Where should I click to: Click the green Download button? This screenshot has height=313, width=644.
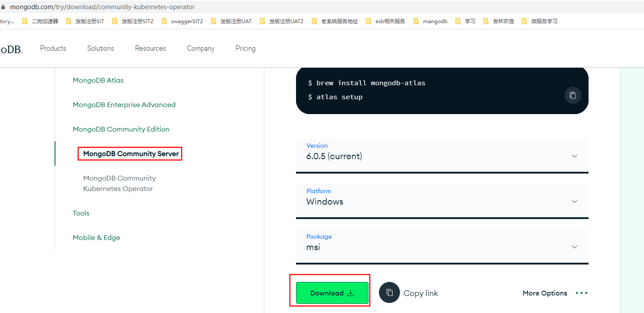pos(332,293)
